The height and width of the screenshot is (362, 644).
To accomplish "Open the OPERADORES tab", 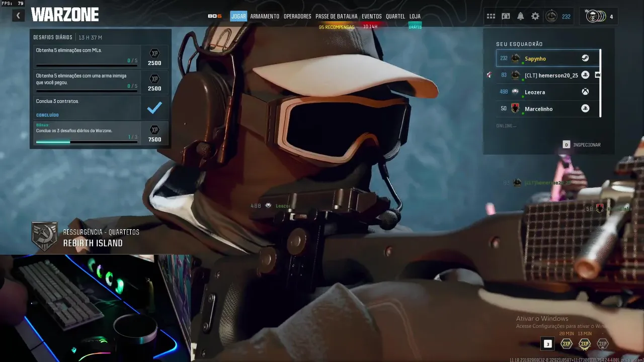I will 297,16.
